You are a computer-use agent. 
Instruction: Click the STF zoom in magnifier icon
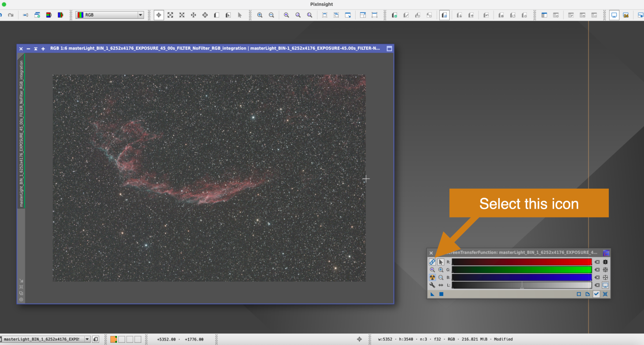pyautogui.click(x=441, y=270)
